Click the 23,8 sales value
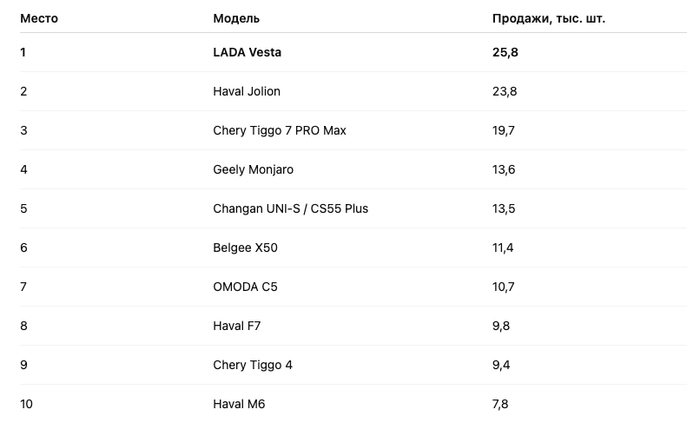The height and width of the screenshot is (436, 700). coord(504,91)
